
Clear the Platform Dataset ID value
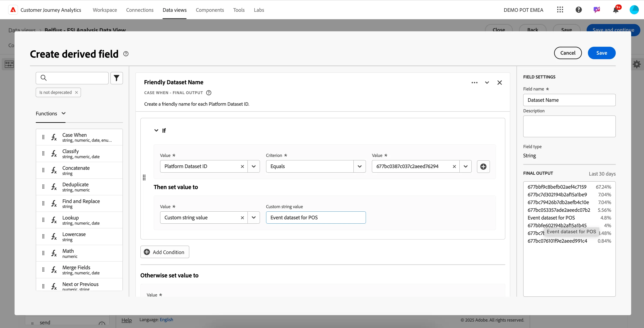coord(242,167)
